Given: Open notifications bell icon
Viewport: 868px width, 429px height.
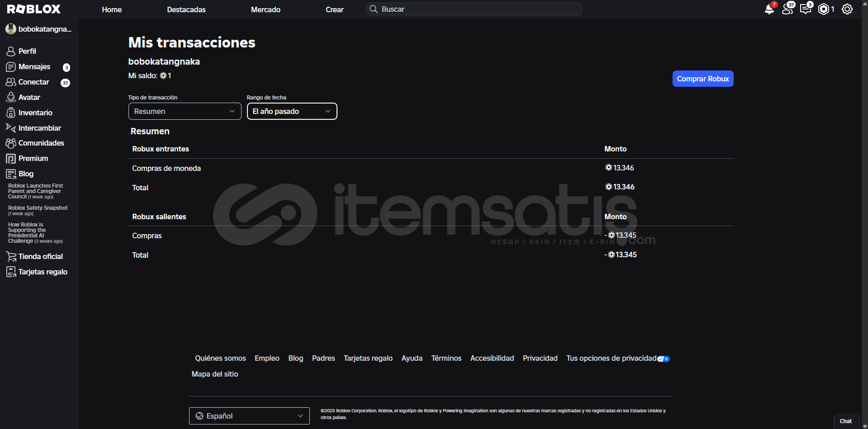Looking at the screenshot, I should [x=769, y=9].
